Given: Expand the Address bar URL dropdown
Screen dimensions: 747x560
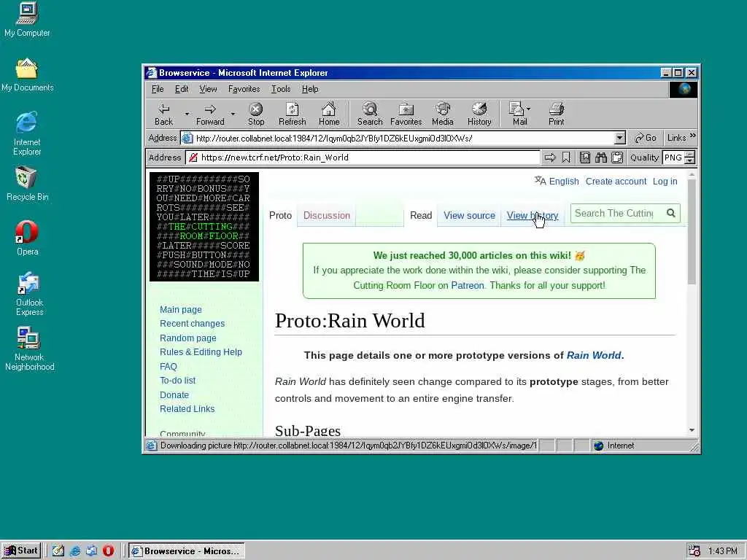Looking at the screenshot, I should pyautogui.click(x=619, y=138).
